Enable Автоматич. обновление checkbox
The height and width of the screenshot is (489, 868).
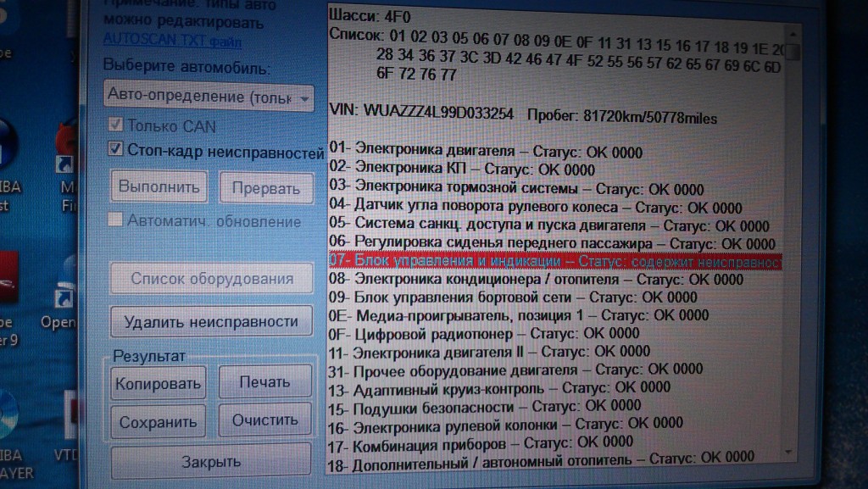coord(115,219)
